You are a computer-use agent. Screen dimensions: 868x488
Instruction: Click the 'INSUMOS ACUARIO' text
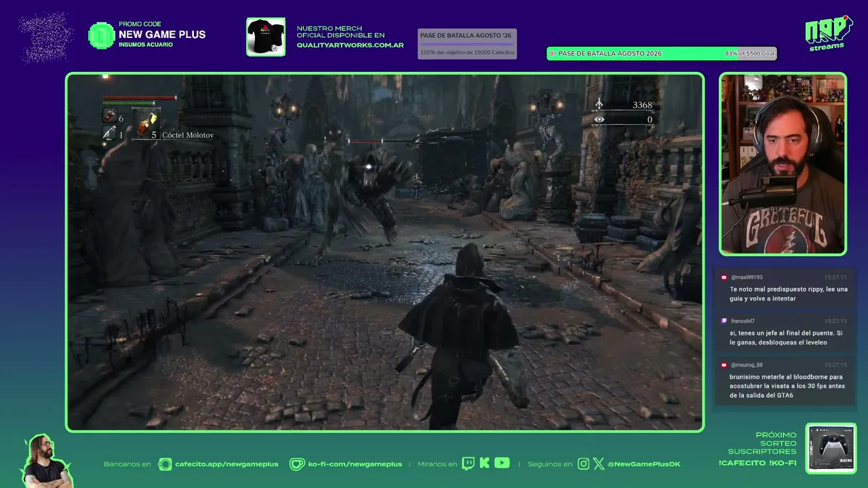click(x=146, y=45)
